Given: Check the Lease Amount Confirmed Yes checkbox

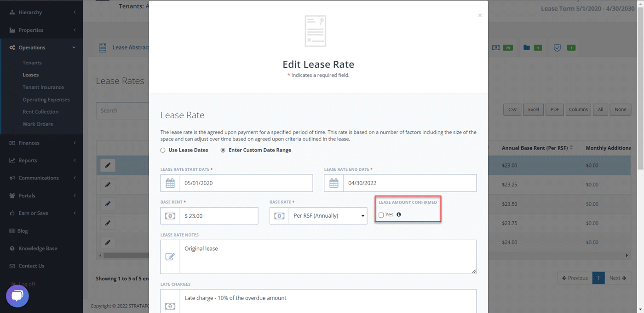Looking at the screenshot, I should tap(381, 215).
